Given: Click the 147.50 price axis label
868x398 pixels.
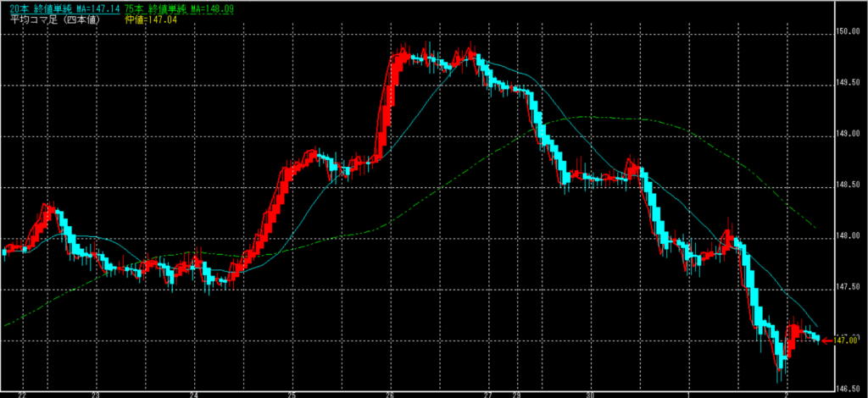Looking at the screenshot, I should pyautogui.click(x=848, y=289).
